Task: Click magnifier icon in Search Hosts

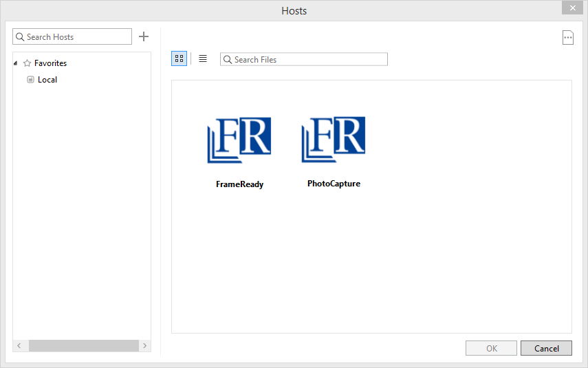Action: (x=20, y=36)
